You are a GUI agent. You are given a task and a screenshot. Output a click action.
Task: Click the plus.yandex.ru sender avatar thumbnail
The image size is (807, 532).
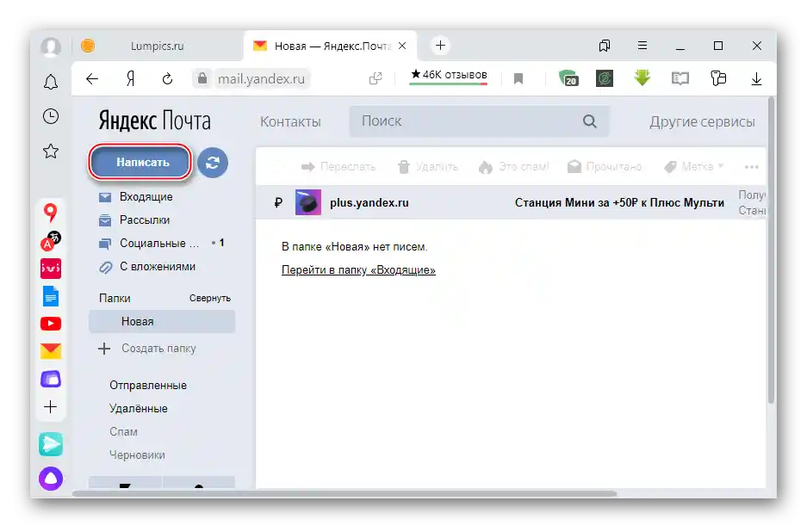[308, 202]
